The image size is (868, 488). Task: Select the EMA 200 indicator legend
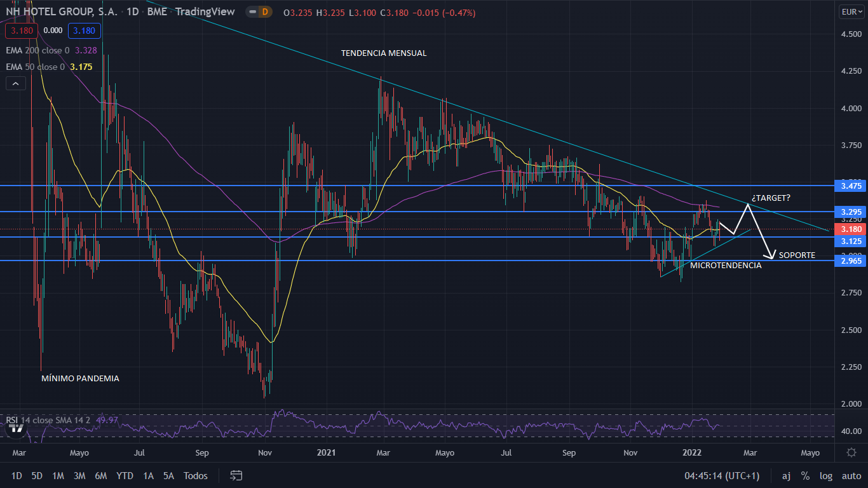(35, 50)
